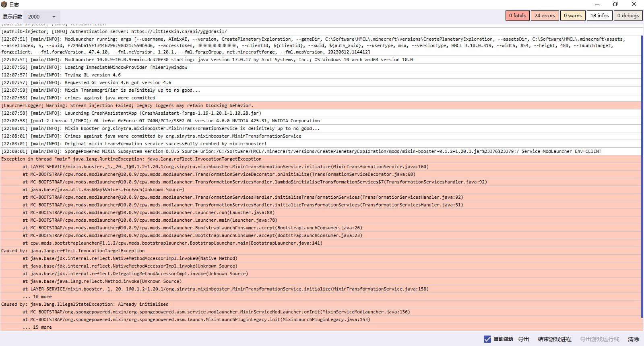The width and height of the screenshot is (644, 346).
Task: Toggle the 0 debugs filter
Action: pyautogui.click(x=628, y=16)
